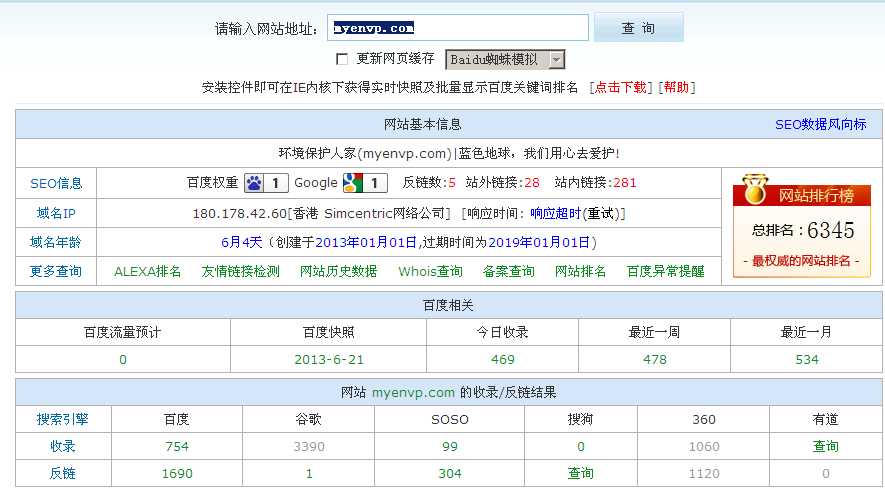Image resolution: width=885 pixels, height=489 pixels.
Task: Toggle the 更新网页缓存 checkbox
Action: 341,59
